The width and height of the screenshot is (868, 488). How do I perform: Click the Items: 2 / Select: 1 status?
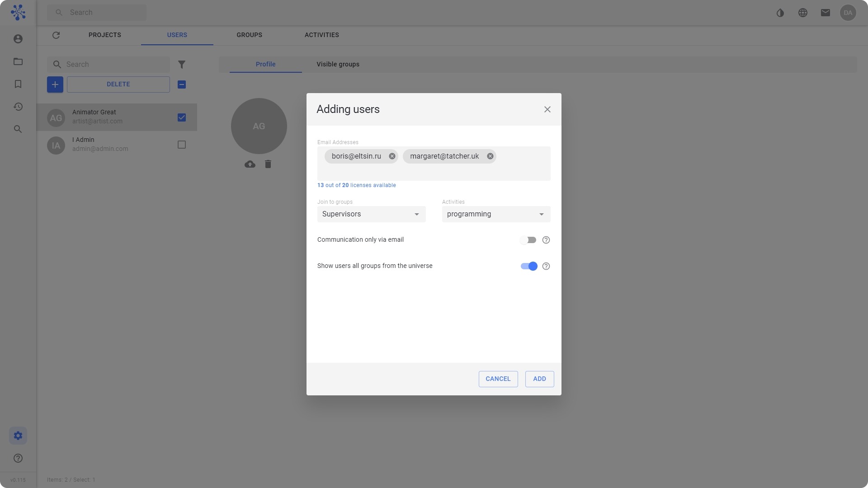click(x=71, y=480)
